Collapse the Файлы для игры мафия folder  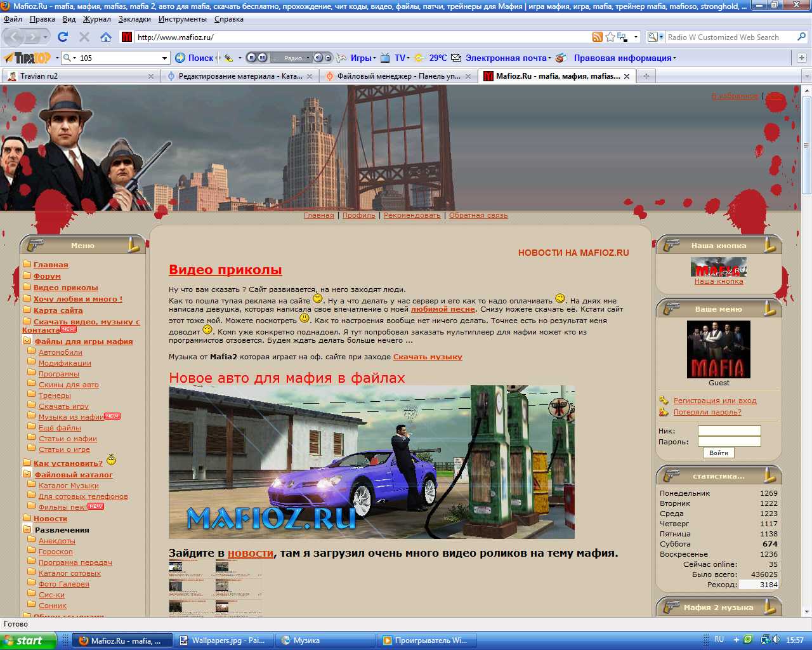(x=27, y=341)
